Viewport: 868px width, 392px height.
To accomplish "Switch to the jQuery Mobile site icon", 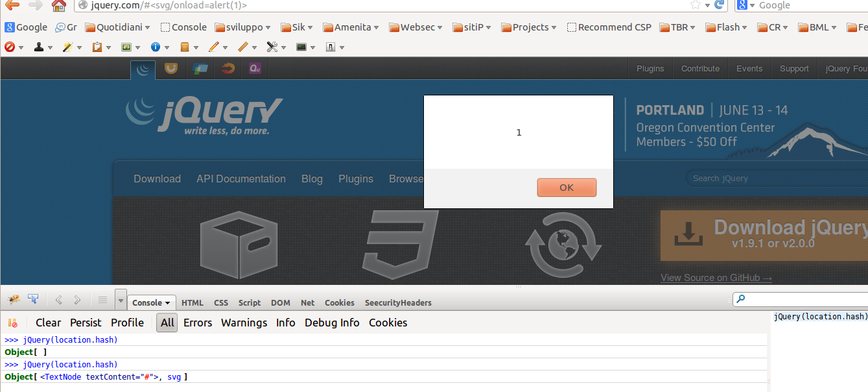I will 199,68.
